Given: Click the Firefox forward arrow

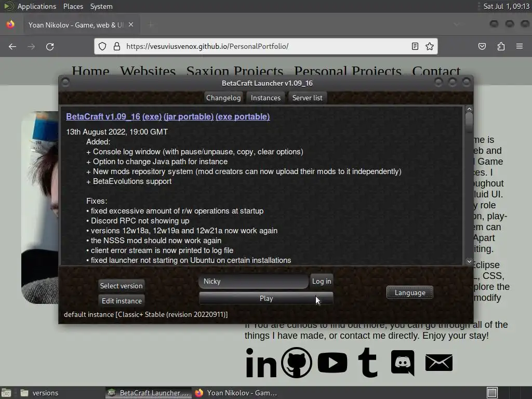Looking at the screenshot, I should coord(31,46).
